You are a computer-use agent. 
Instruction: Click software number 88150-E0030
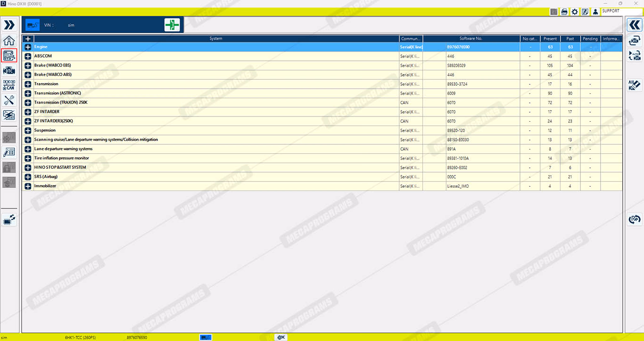458,140
